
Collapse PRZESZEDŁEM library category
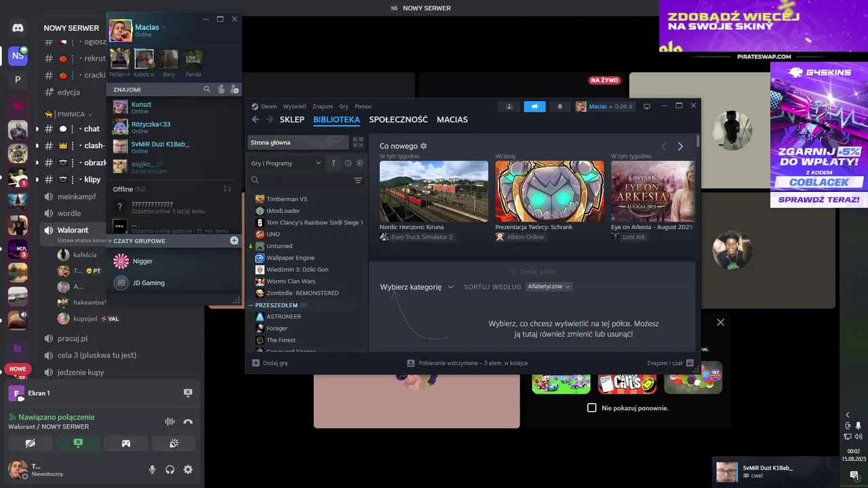point(252,305)
